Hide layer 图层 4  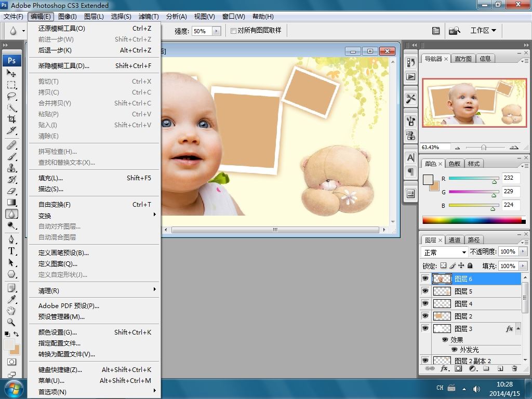[425, 303]
